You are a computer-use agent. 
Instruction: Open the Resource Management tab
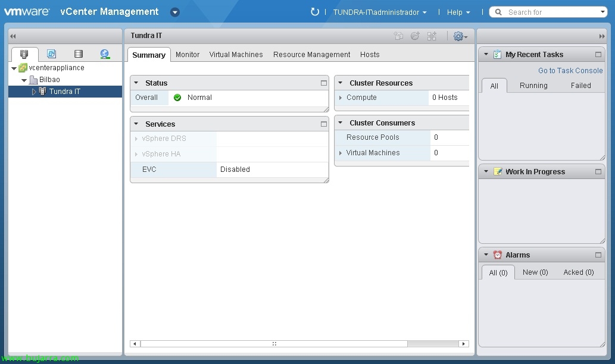[x=311, y=55]
